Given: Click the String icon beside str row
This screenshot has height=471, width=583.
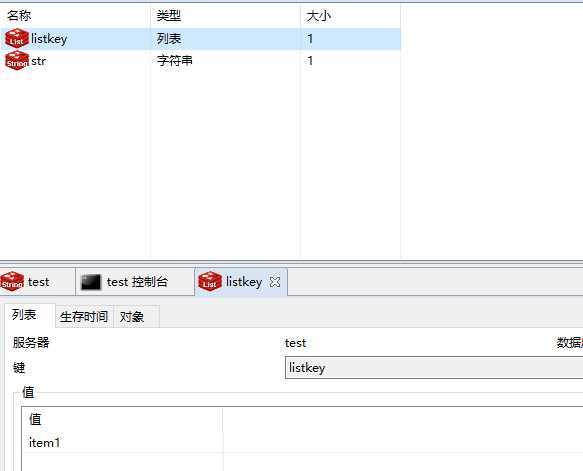Looking at the screenshot, I should (x=17, y=61).
